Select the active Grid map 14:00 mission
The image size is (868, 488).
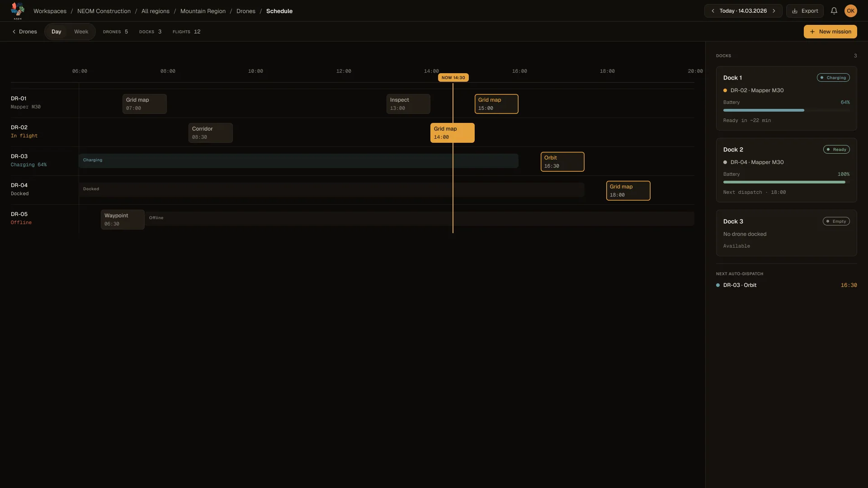click(452, 133)
